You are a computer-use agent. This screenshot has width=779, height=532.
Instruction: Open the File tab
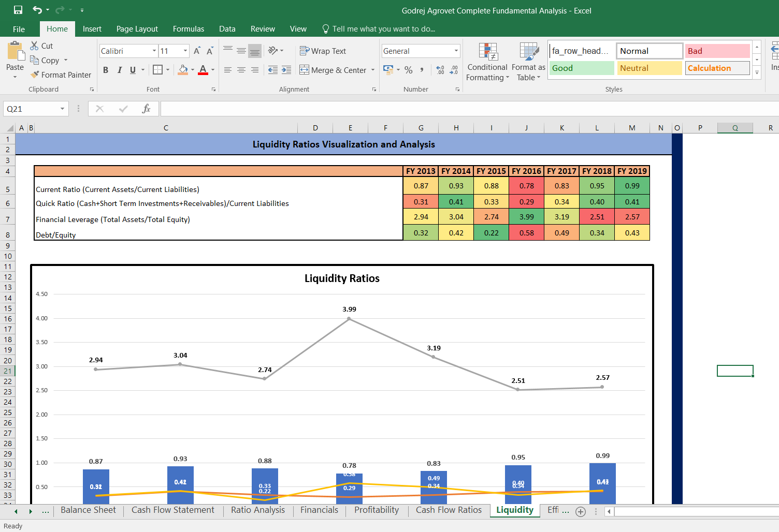[x=19, y=29]
